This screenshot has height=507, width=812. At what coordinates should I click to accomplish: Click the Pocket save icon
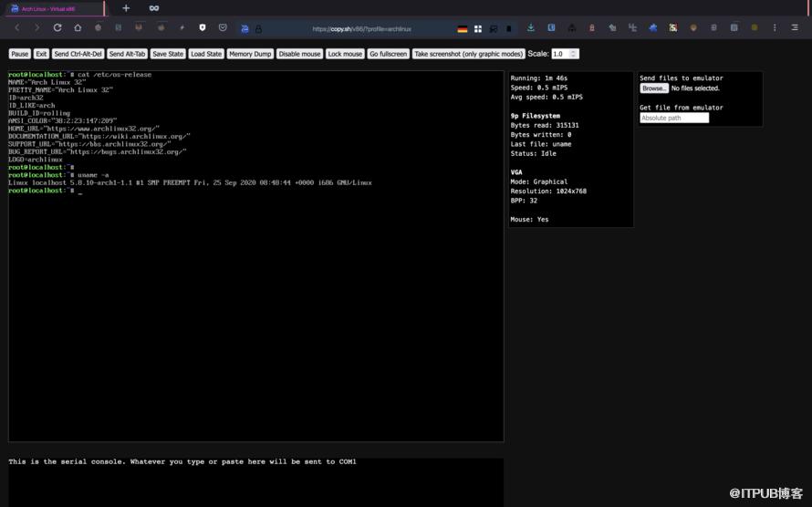pos(223,28)
